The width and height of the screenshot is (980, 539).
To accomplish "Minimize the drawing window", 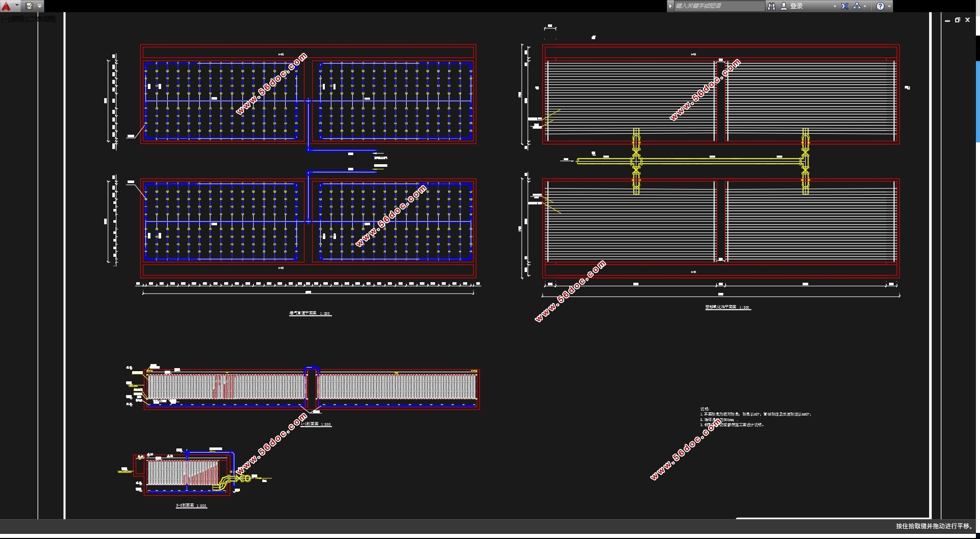I will 947,20.
